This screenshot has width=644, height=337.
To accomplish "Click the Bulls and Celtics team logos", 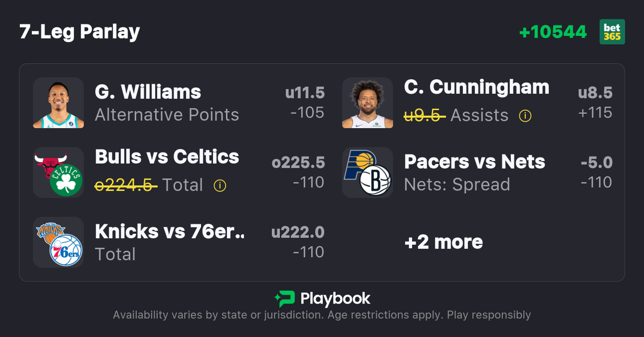I will (x=58, y=172).
